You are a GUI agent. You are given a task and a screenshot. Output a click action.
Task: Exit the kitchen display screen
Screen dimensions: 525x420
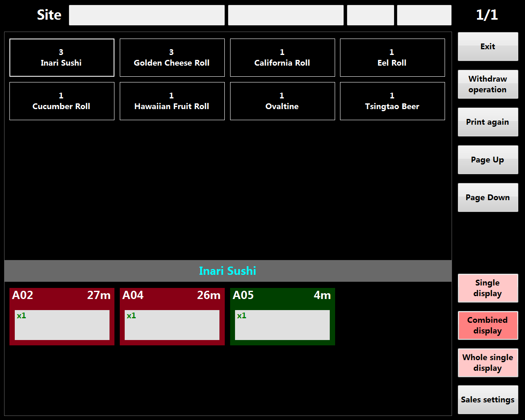pyautogui.click(x=488, y=46)
